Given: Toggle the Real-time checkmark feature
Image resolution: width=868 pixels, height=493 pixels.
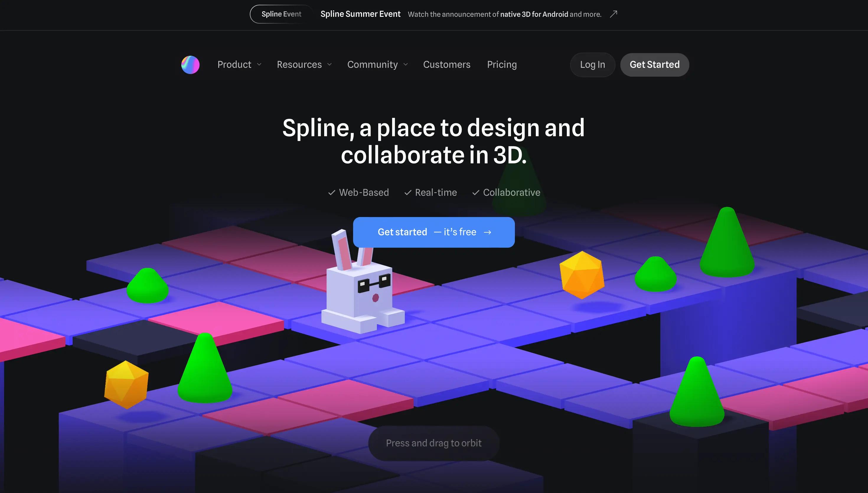Looking at the screenshot, I should point(407,192).
